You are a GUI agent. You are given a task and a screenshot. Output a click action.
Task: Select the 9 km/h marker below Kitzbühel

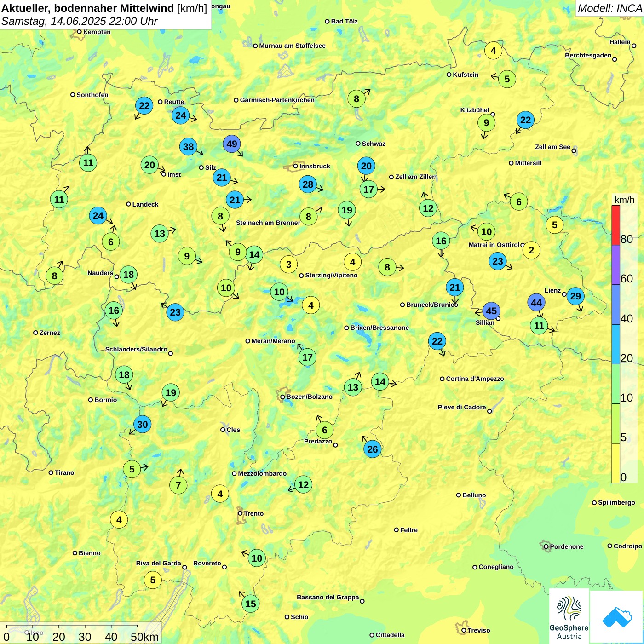486,123
